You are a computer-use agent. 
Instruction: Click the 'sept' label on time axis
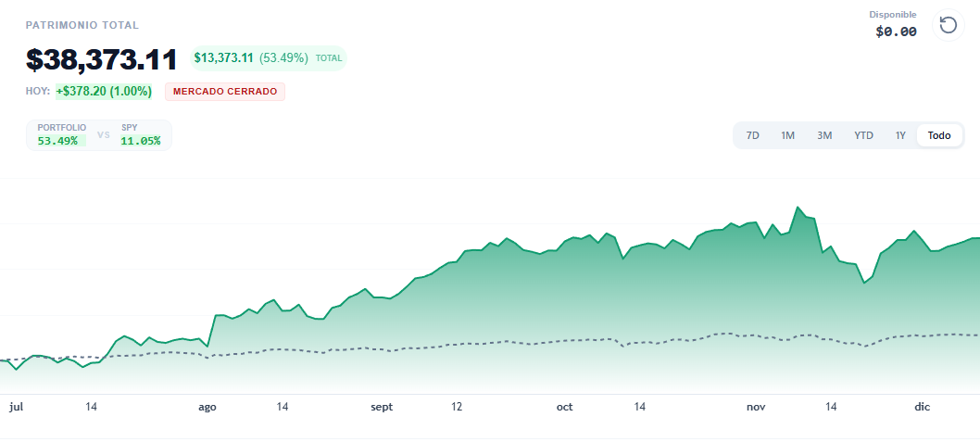click(x=382, y=407)
